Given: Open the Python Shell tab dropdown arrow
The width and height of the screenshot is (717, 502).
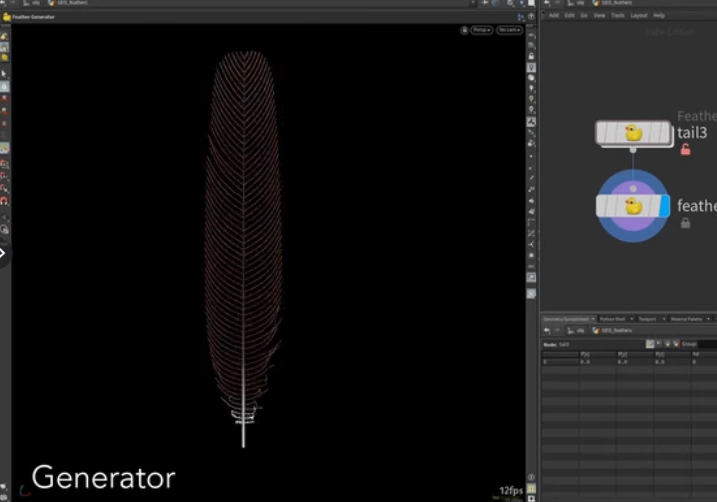Looking at the screenshot, I should [x=631, y=319].
